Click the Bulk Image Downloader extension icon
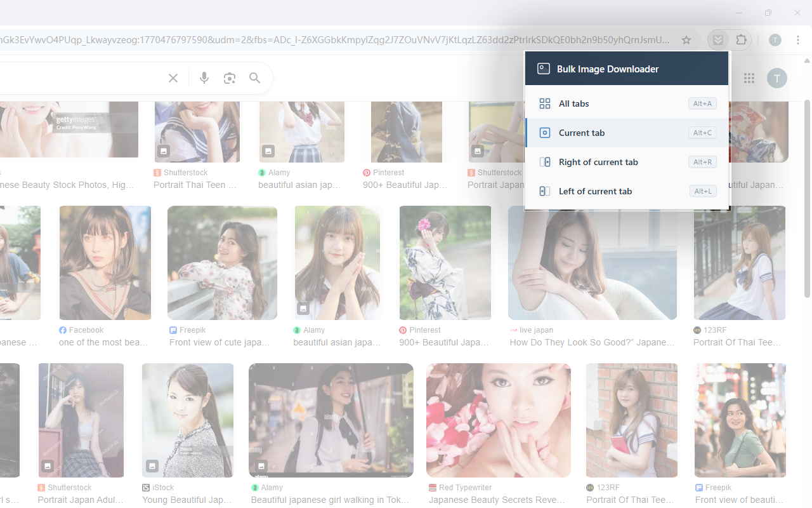 pyautogui.click(x=717, y=40)
